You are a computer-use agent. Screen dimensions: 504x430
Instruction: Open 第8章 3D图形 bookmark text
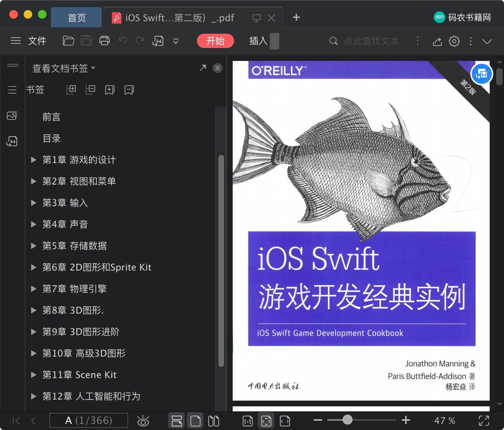73,310
